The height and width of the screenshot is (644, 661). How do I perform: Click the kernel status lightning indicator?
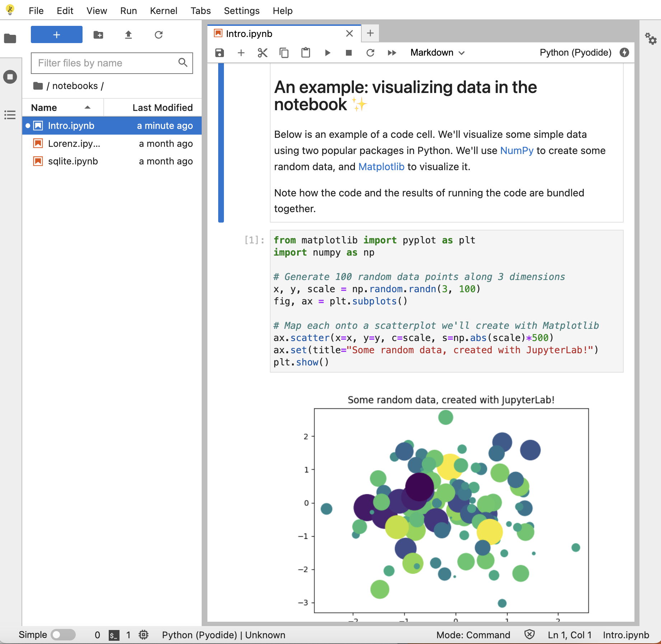pyautogui.click(x=624, y=52)
